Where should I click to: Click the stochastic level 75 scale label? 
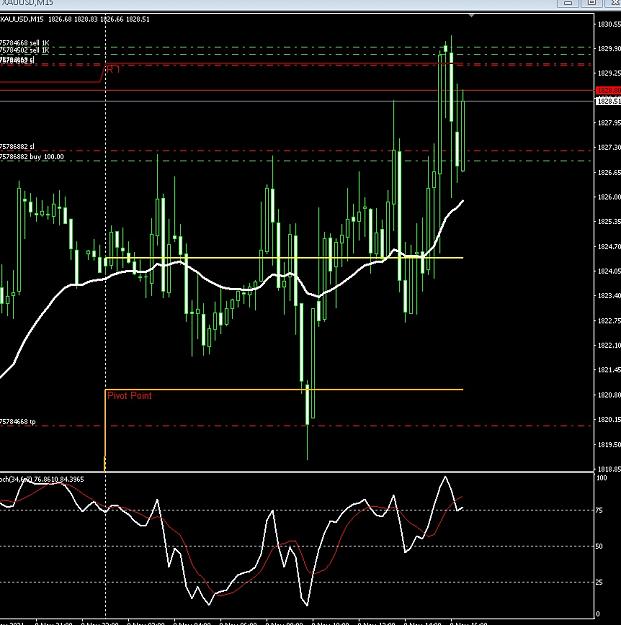coord(599,510)
